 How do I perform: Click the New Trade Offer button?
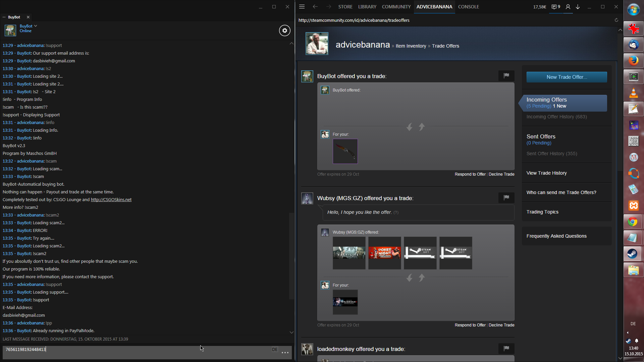tap(567, 77)
